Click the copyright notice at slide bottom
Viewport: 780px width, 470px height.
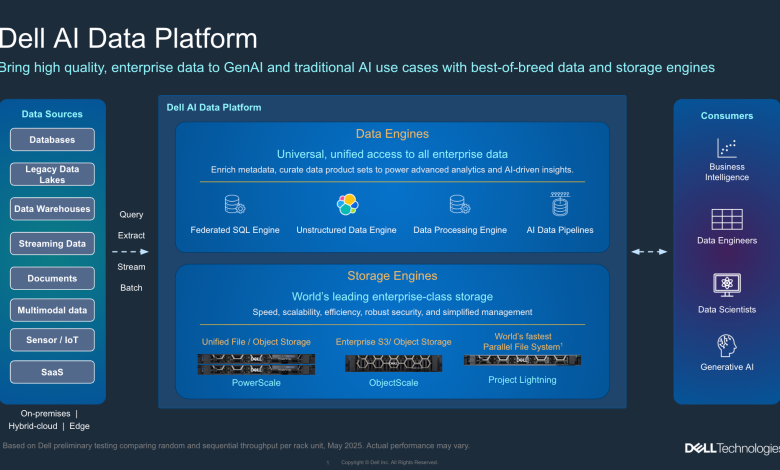389,463
